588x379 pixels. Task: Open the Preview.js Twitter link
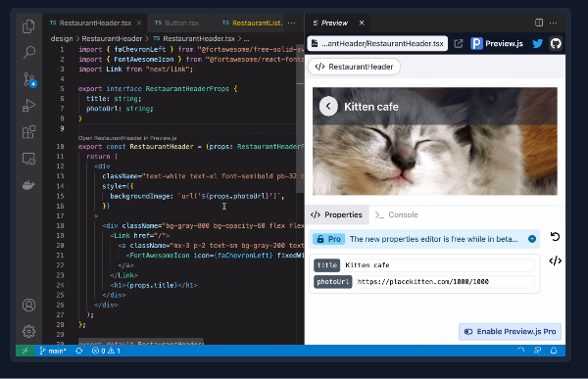pos(537,43)
